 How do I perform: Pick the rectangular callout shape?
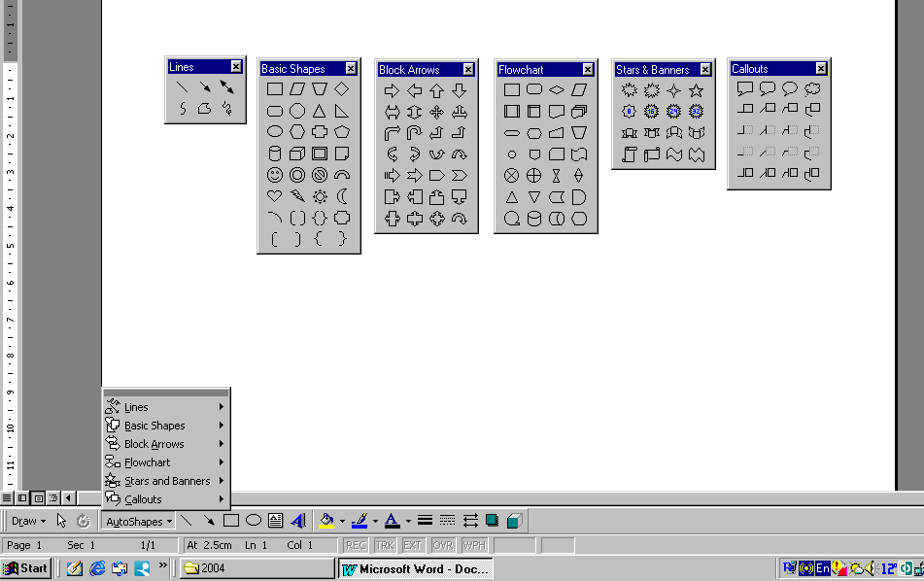point(745,89)
